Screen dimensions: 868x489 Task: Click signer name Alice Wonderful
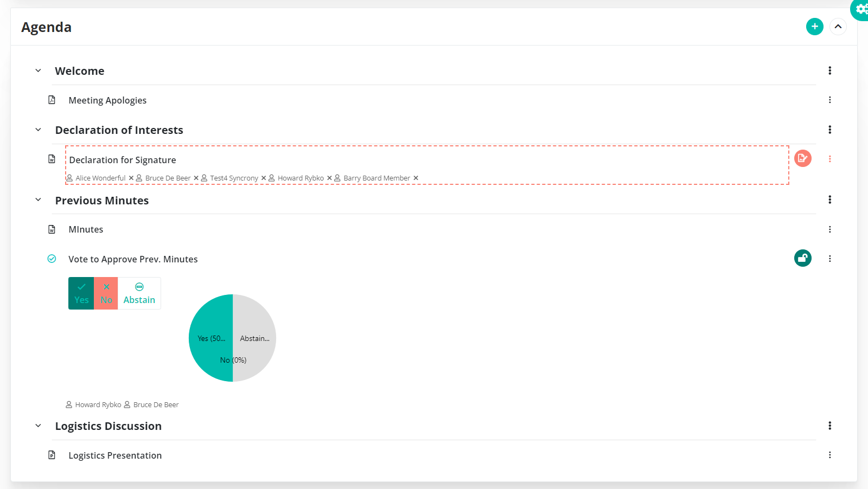pyautogui.click(x=100, y=178)
